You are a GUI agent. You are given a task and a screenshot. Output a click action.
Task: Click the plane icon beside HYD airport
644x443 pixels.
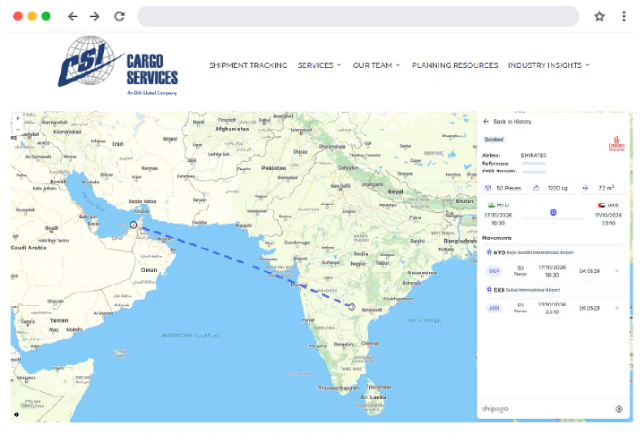tap(489, 252)
